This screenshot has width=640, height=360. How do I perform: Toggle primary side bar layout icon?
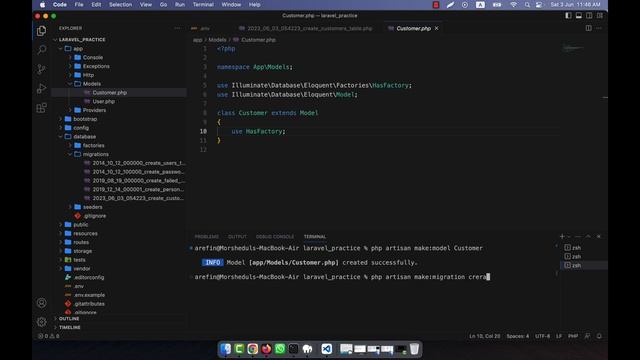tap(568, 16)
